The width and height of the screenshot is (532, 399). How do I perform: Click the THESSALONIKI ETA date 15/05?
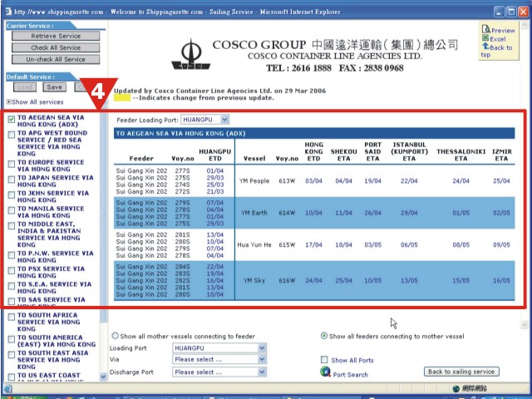click(x=461, y=281)
